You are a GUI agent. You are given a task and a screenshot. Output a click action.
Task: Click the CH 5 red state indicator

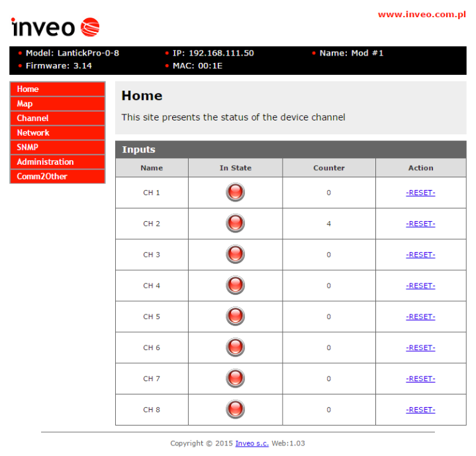[x=235, y=316]
